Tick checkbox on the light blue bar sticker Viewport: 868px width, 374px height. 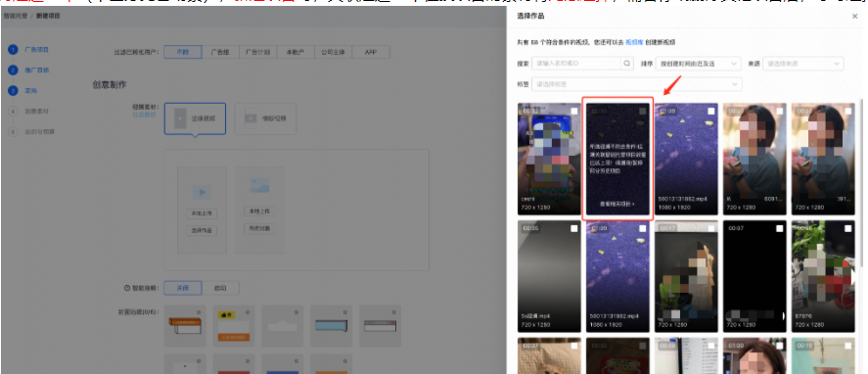tap(344, 312)
